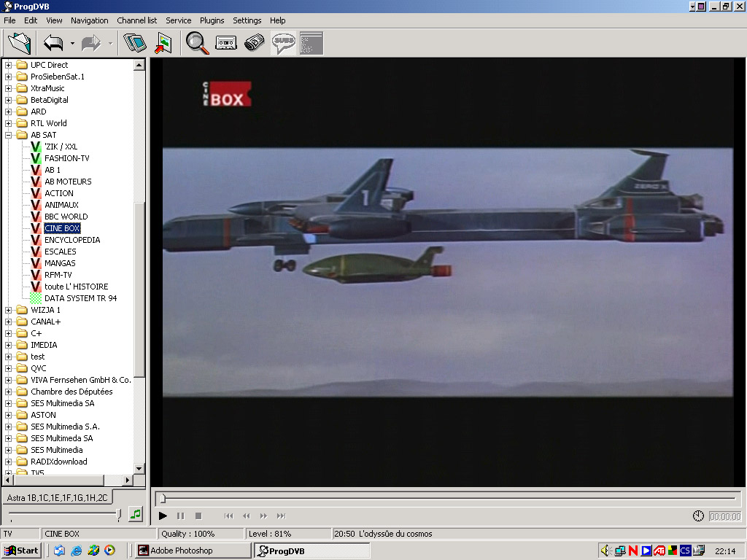
Task: Click the channel list cards icon
Action: (x=135, y=43)
